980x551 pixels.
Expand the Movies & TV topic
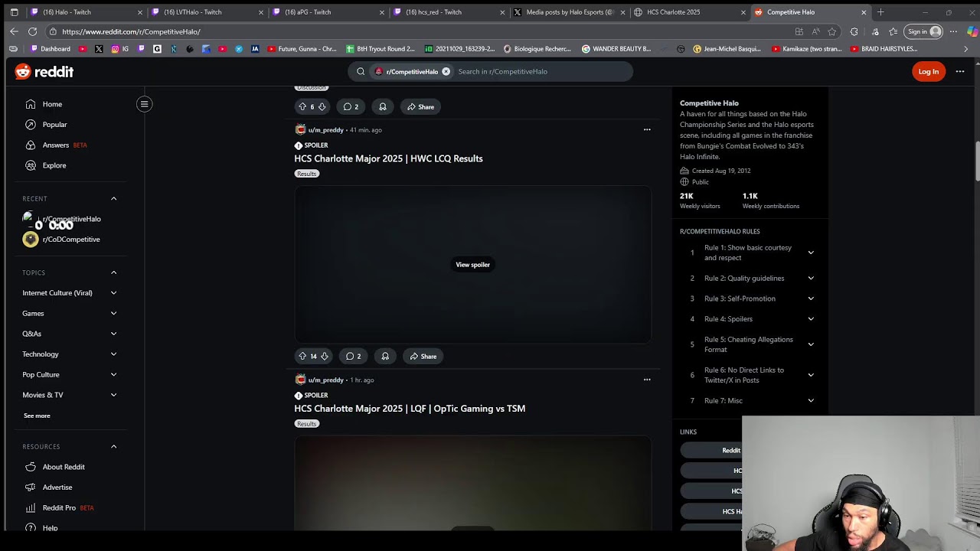pyautogui.click(x=113, y=395)
